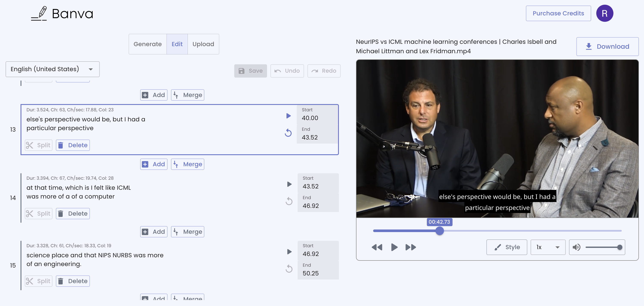Click the Purchase Credits button
The width and height of the screenshot is (644, 306).
(x=558, y=13)
